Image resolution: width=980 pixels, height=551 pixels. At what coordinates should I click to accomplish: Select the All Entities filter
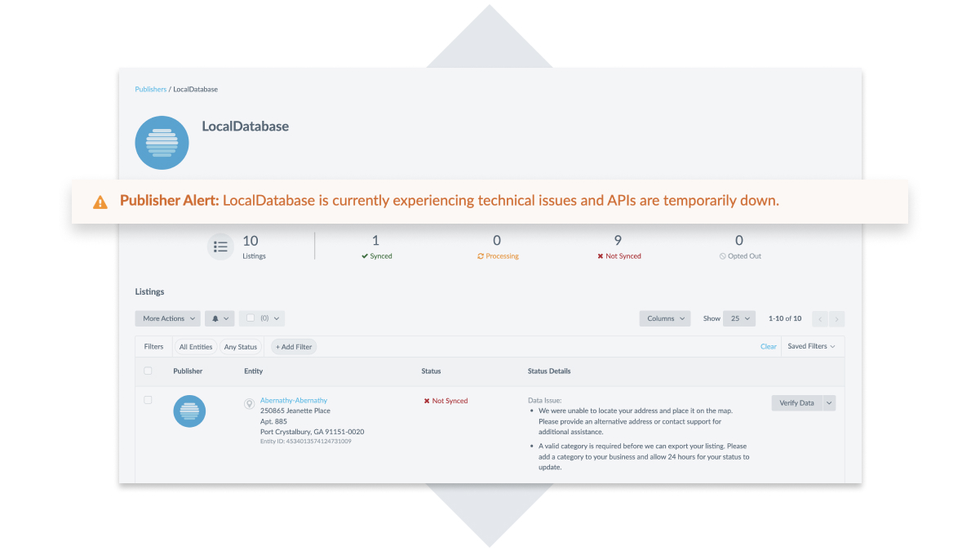[x=196, y=347]
